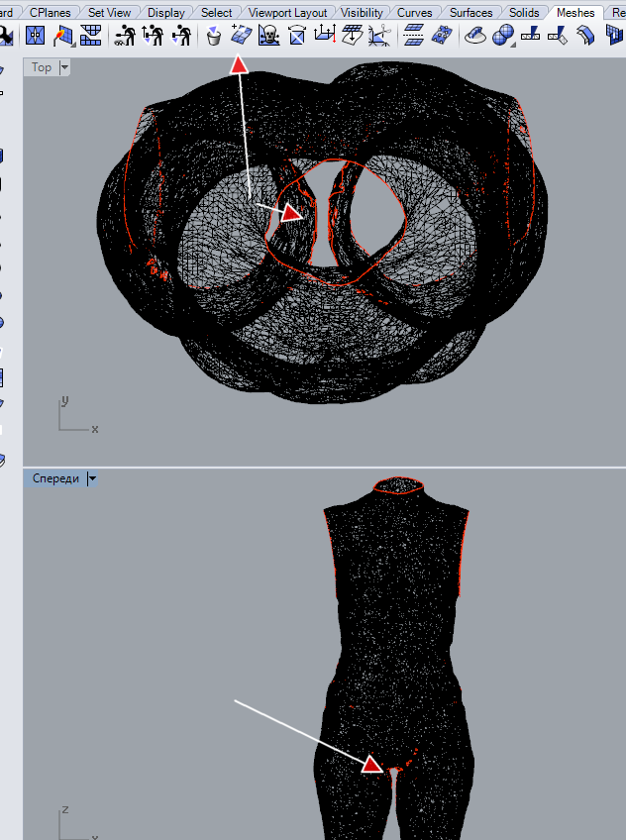Click the axes icon with red vertical marker
The width and height of the screenshot is (626, 840).
tap(325, 36)
